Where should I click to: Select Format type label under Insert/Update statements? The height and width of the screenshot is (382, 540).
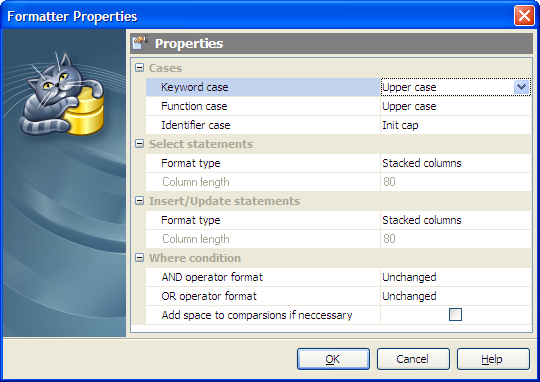click(191, 220)
